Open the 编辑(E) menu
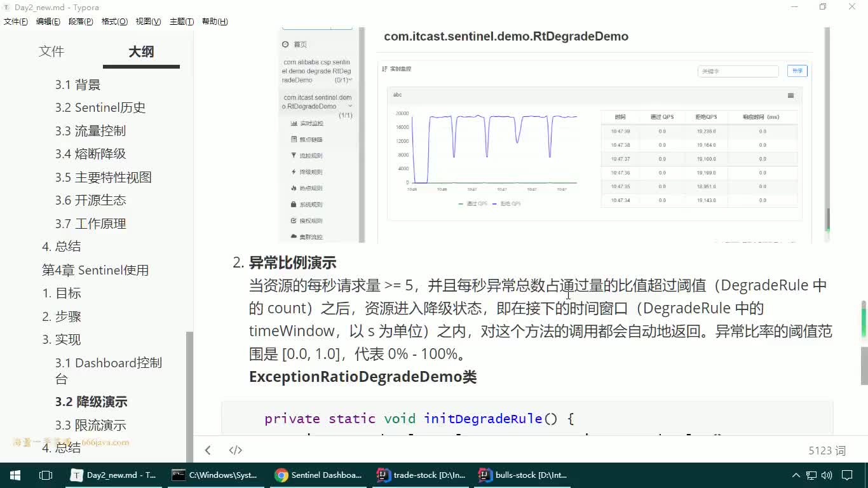 tap(48, 21)
